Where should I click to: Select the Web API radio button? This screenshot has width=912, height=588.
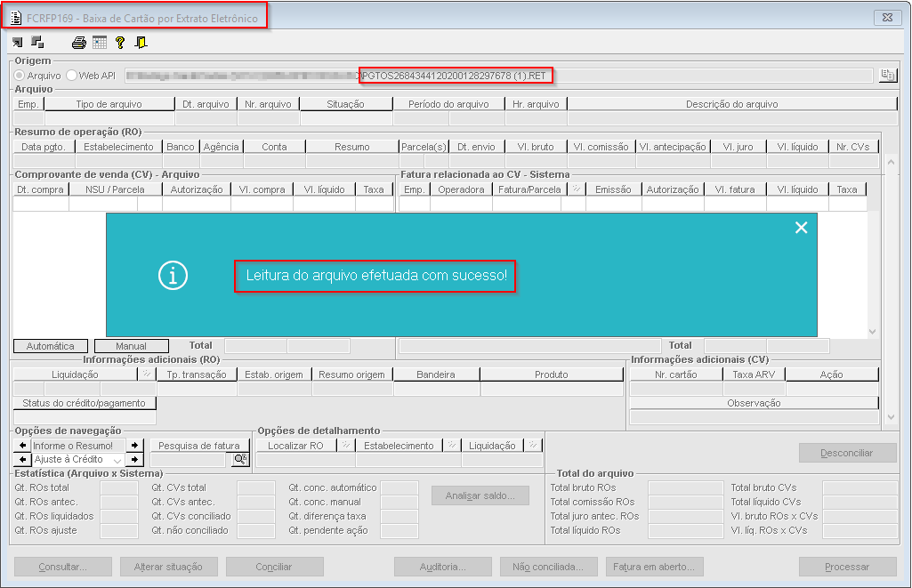(x=71, y=75)
